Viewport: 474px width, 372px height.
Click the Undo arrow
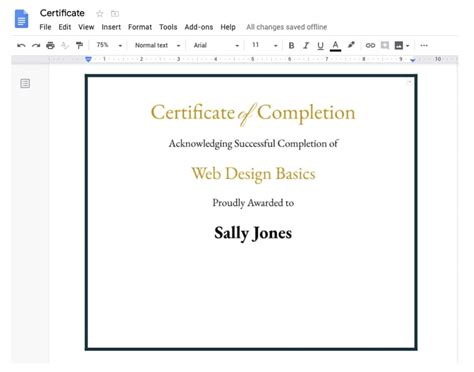tap(21, 45)
